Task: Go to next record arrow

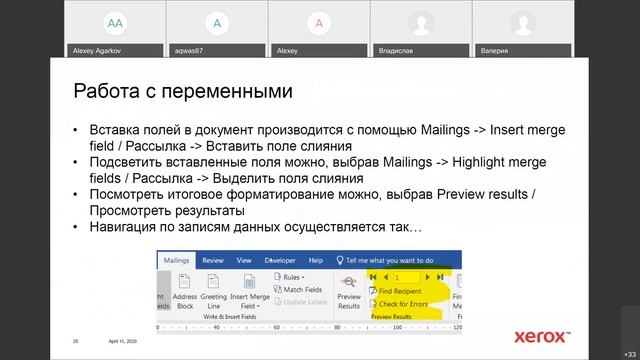Action: click(x=427, y=277)
